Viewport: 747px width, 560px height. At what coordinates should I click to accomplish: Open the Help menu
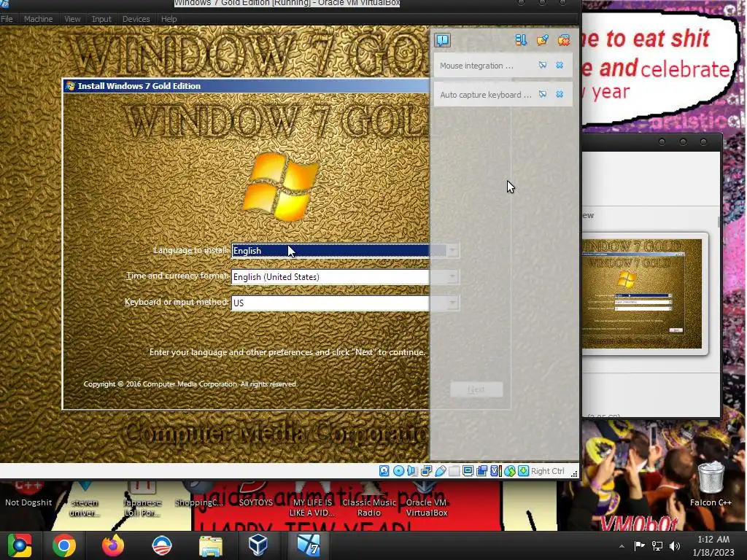pyautogui.click(x=169, y=19)
